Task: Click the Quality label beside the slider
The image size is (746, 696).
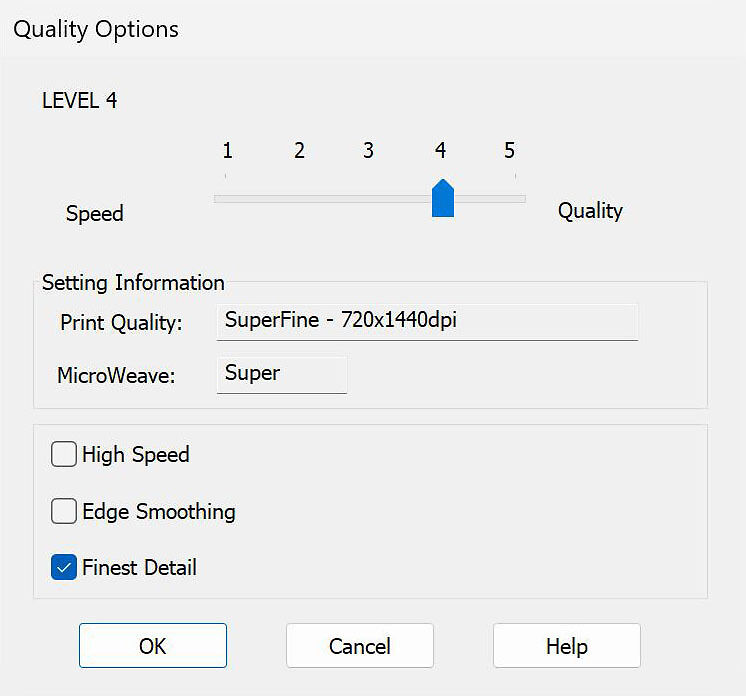Action: [x=590, y=211]
